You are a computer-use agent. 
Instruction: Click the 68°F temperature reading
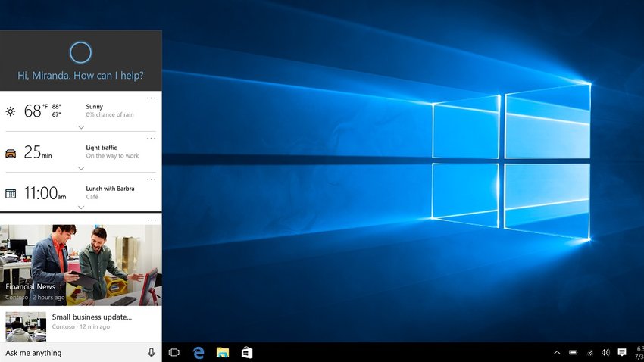(x=36, y=111)
